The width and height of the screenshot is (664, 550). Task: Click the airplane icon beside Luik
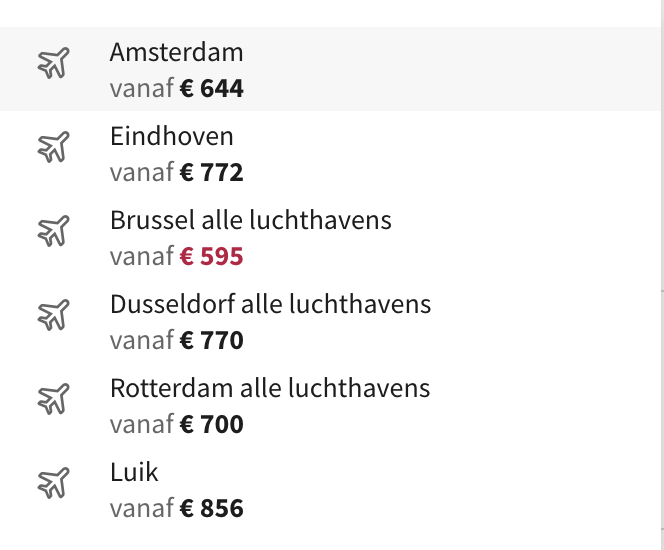(53, 483)
